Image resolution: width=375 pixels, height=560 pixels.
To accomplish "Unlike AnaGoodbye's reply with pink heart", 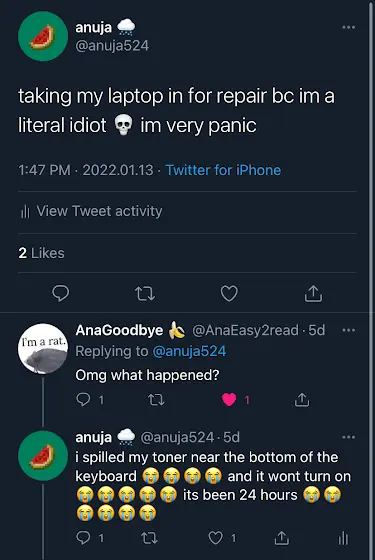I will [229, 400].
